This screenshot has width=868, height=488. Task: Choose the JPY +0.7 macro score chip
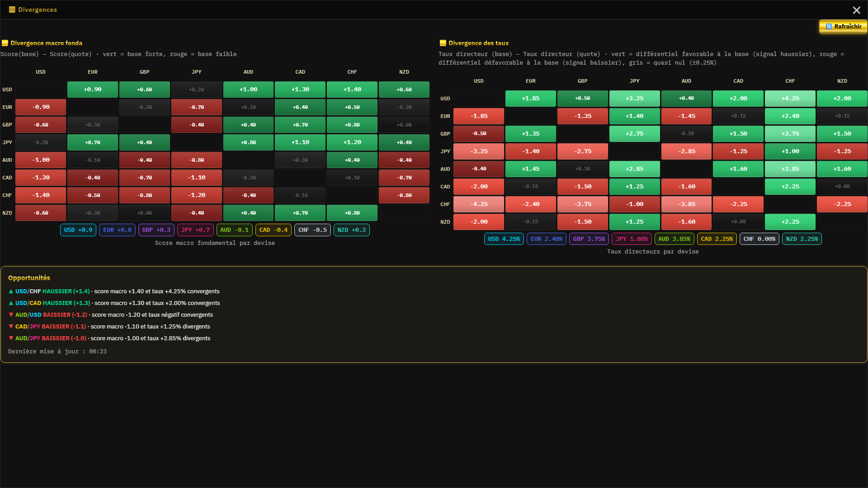195,230
